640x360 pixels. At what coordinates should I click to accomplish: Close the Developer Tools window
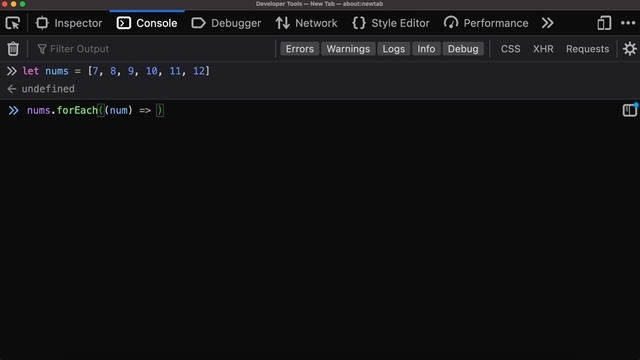tap(4, 4)
